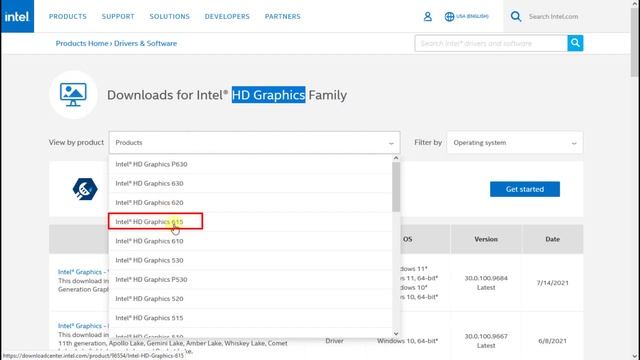The image size is (640, 360).
Task: Click the top search magnifier icon
Action: point(516,16)
